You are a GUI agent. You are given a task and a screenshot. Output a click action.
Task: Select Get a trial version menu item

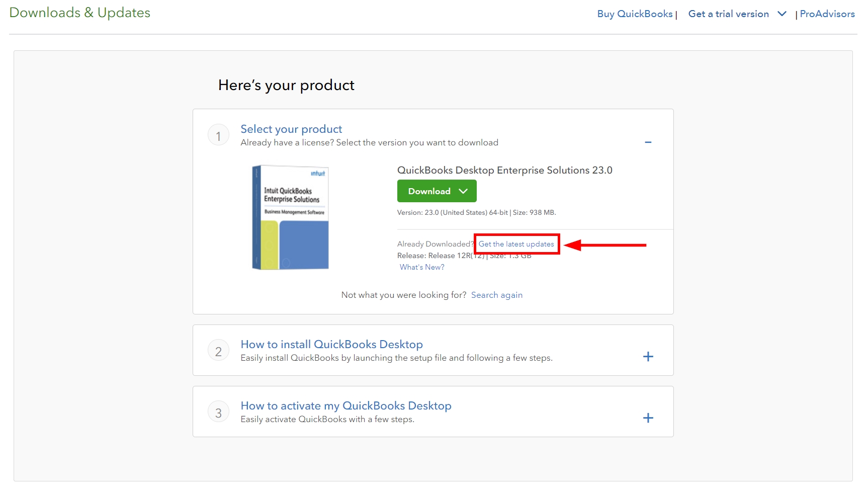coord(728,14)
